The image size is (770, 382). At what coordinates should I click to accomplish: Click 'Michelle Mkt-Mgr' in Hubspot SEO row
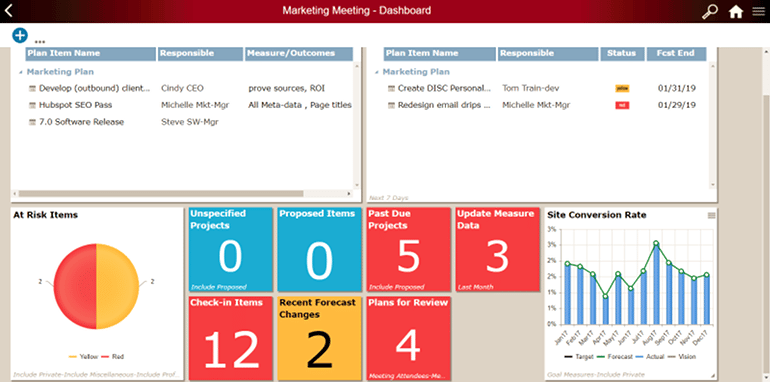[x=195, y=105]
